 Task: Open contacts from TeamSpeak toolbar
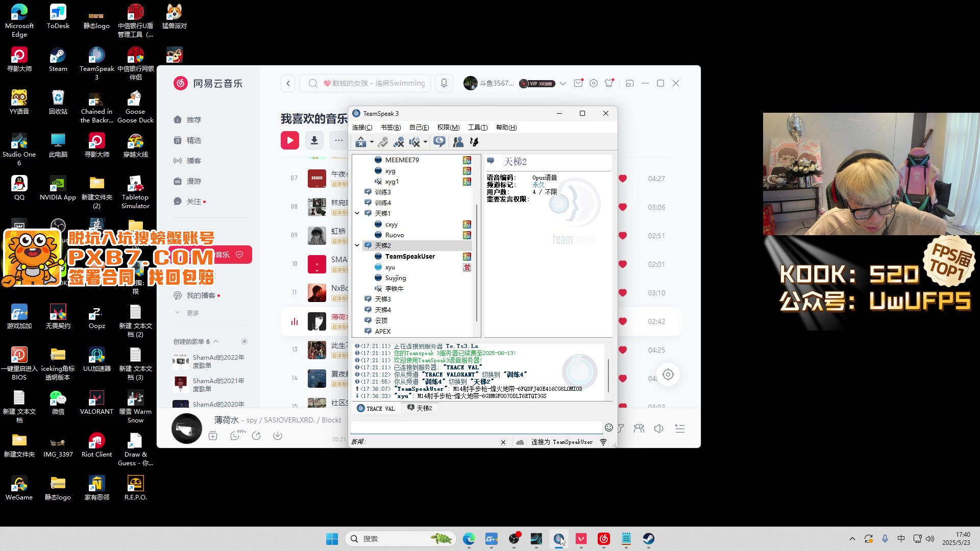coord(458,142)
